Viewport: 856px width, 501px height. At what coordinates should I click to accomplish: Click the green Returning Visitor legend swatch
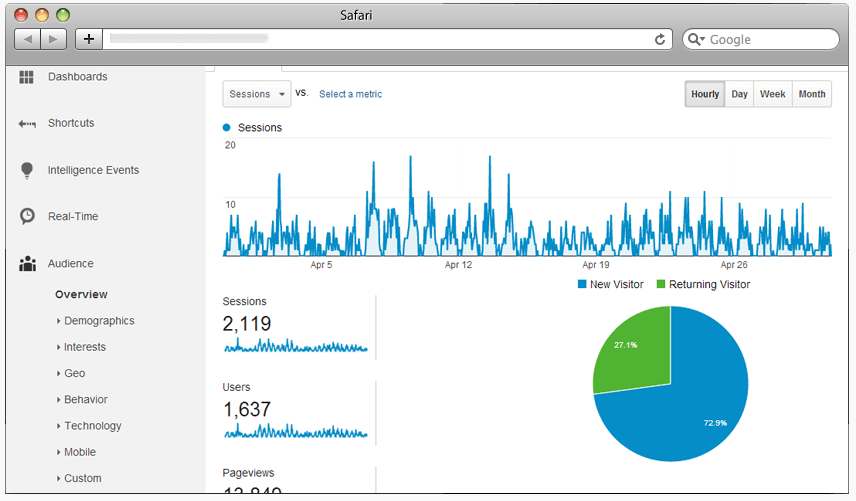coord(661,285)
